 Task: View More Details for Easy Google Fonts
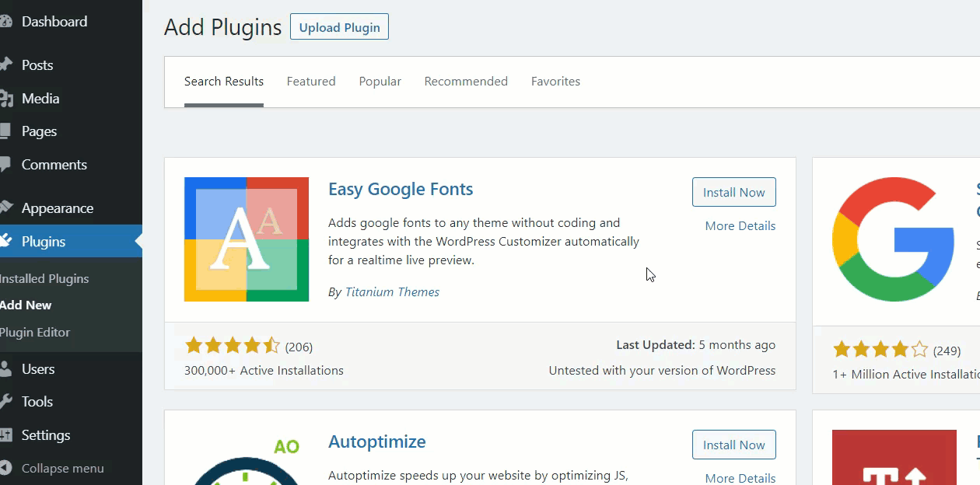click(x=740, y=225)
